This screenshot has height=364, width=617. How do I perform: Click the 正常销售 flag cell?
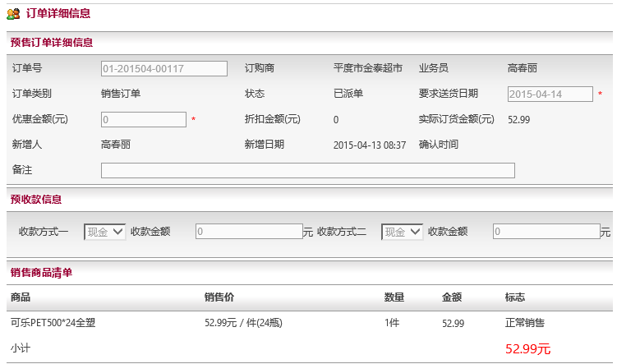click(525, 323)
